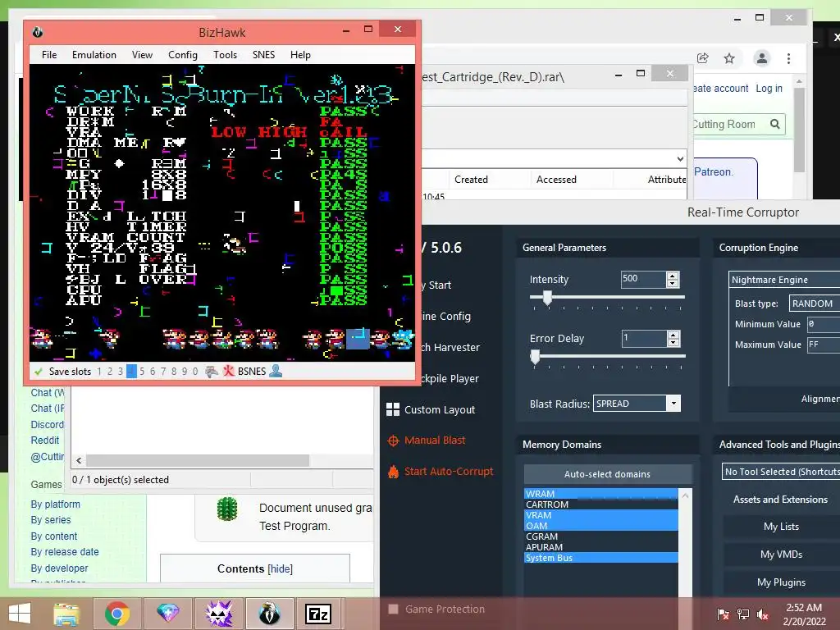Screen dimensions: 840x630
Task: Select save slot 0 in BizHawk
Action: tap(195, 372)
